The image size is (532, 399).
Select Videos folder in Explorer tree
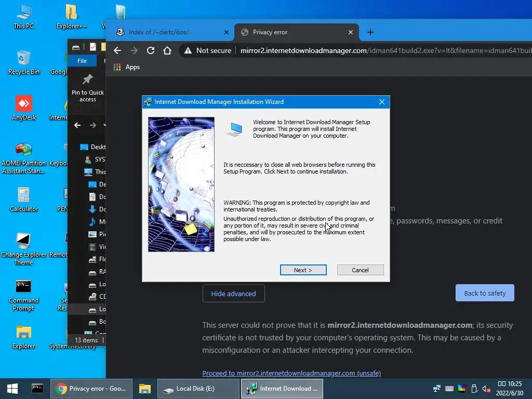click(97, 247)
